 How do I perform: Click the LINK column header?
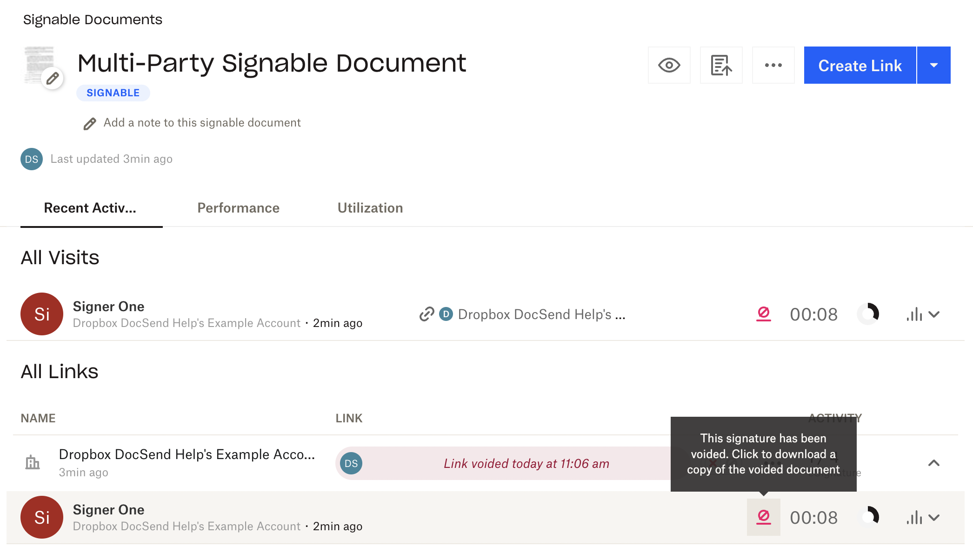pyautogui.click(x=349, y=418)
